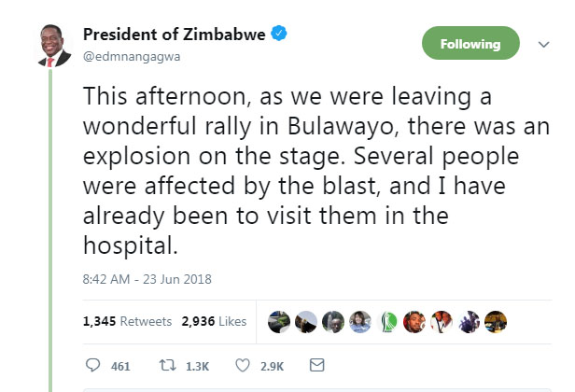Click the 461 reply count

click(x=120, y=365)
